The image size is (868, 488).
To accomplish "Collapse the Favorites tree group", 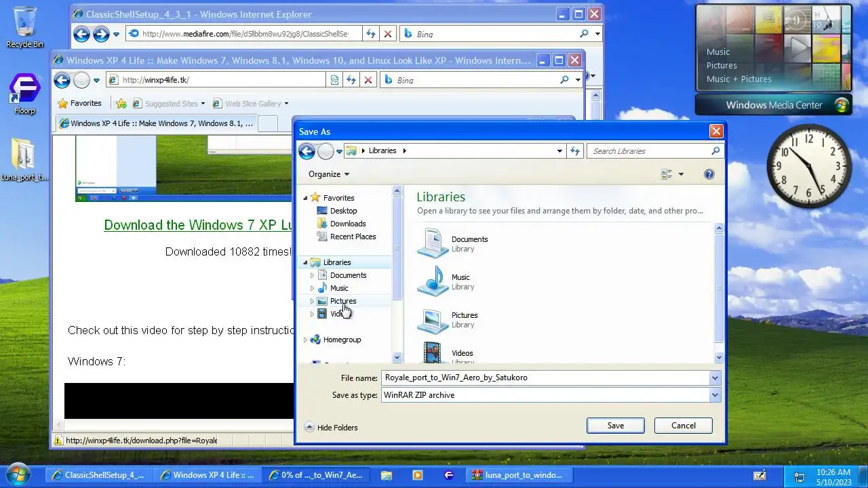I will click(x=305, y=198).
